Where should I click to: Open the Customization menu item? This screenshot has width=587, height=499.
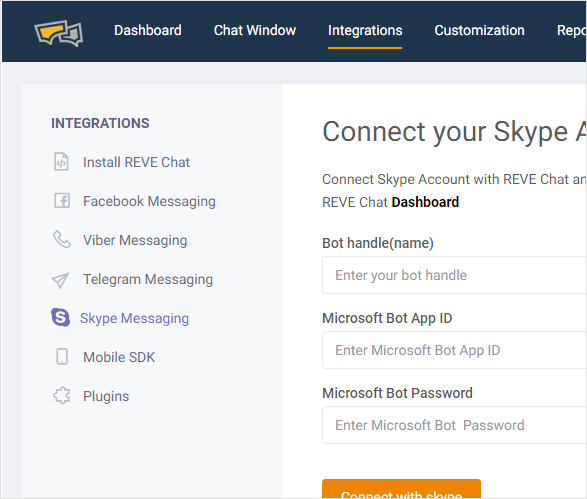point(480,30)
